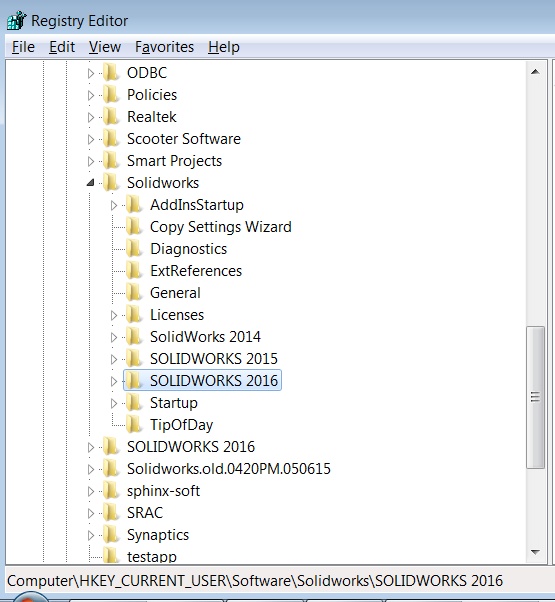
Task: Select the Scooter Software key label
Action: (183, 139)
